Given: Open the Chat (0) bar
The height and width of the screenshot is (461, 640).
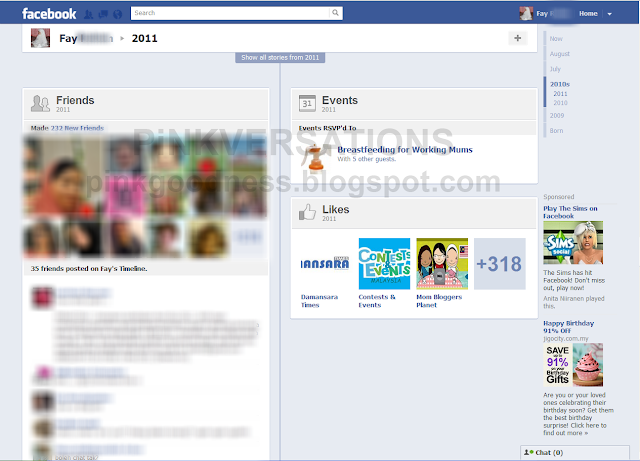Looking at the screenshot, I should coord(575,452).
